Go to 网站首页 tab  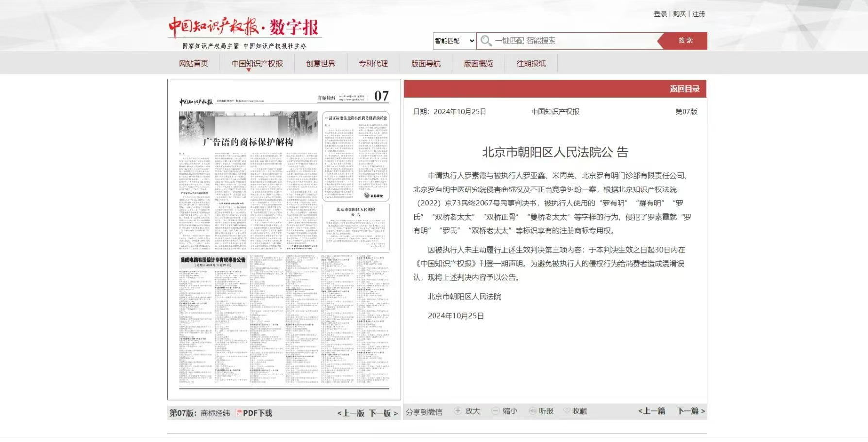(x=193, y=63)
